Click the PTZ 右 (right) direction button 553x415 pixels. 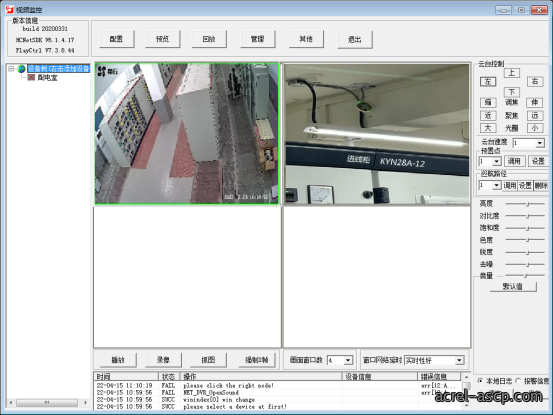coord(535,82)
